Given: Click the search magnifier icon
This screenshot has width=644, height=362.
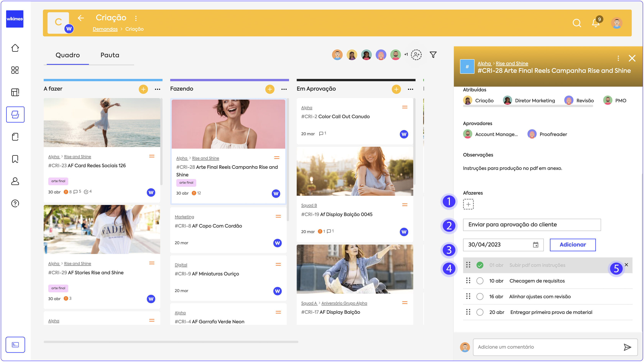Looking at the screenshot, I should pos(577,23).
